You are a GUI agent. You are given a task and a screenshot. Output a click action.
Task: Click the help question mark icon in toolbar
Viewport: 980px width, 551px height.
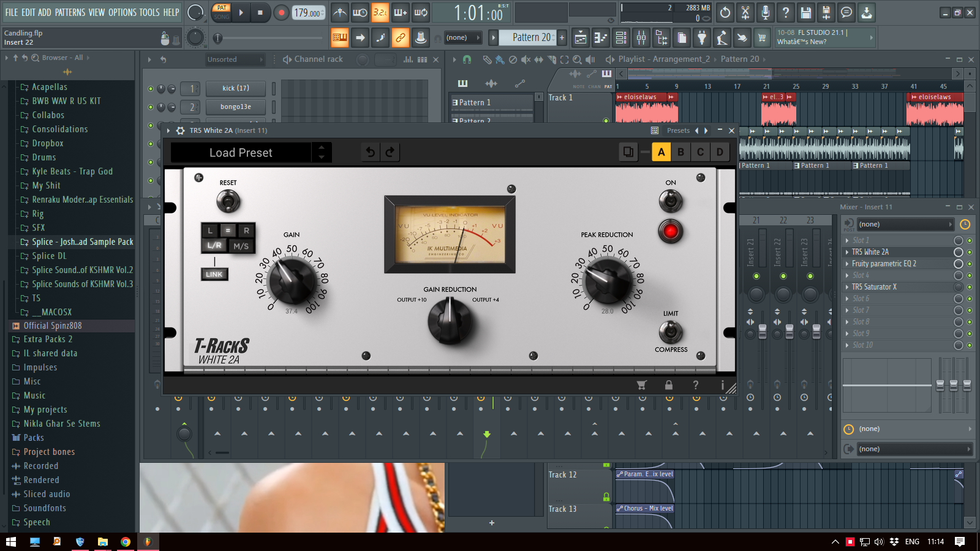(785, 12)
